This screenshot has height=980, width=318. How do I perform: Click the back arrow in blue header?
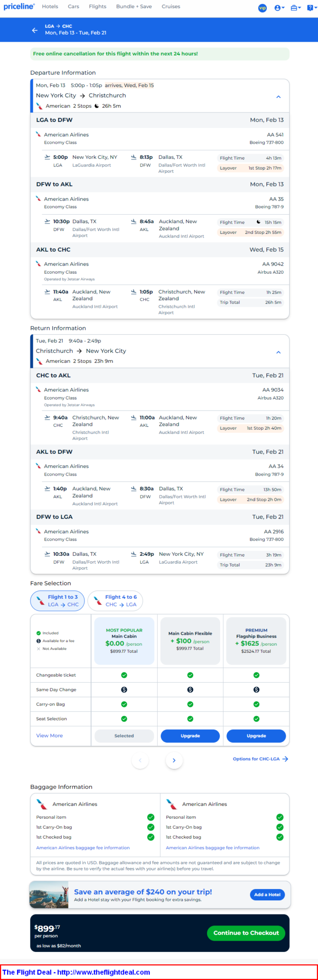35,30
